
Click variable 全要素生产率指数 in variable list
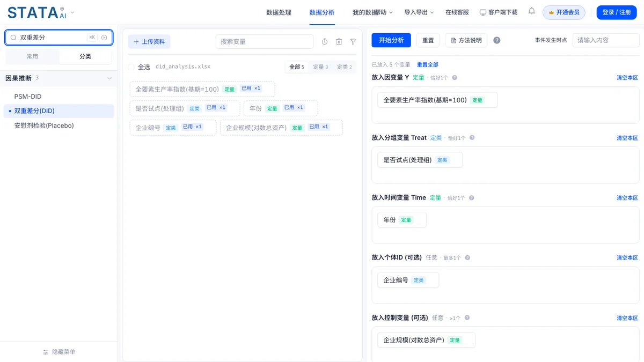coord(202,89)
